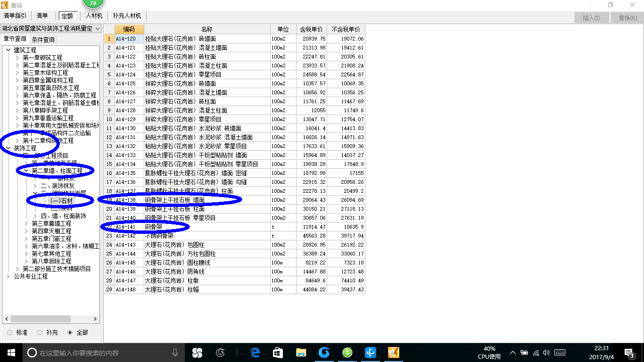Screen dimensions: 644x362
Task: Collapse 第二章墙、柱面工程 node
Action: 26,171
